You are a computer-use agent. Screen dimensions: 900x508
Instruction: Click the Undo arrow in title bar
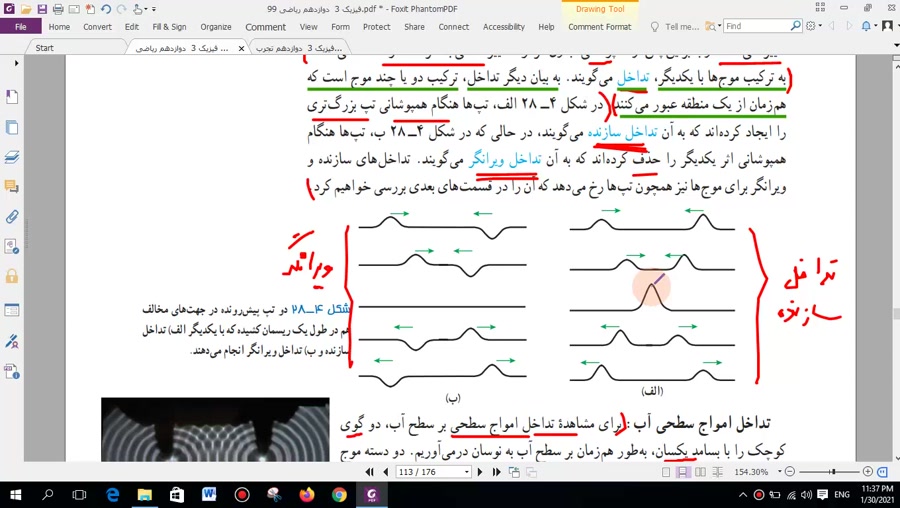[106, 9]
